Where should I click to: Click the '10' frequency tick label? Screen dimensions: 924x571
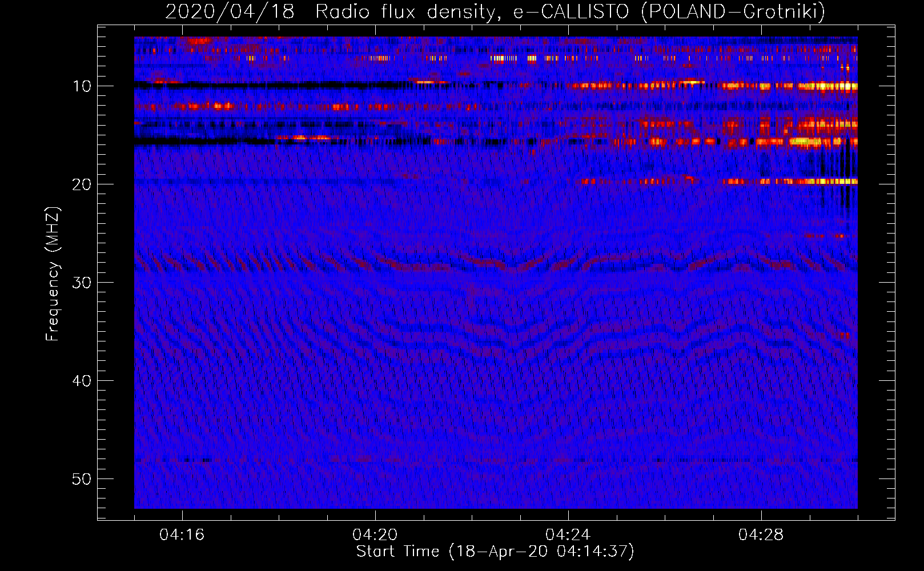[x=82, y=86]
